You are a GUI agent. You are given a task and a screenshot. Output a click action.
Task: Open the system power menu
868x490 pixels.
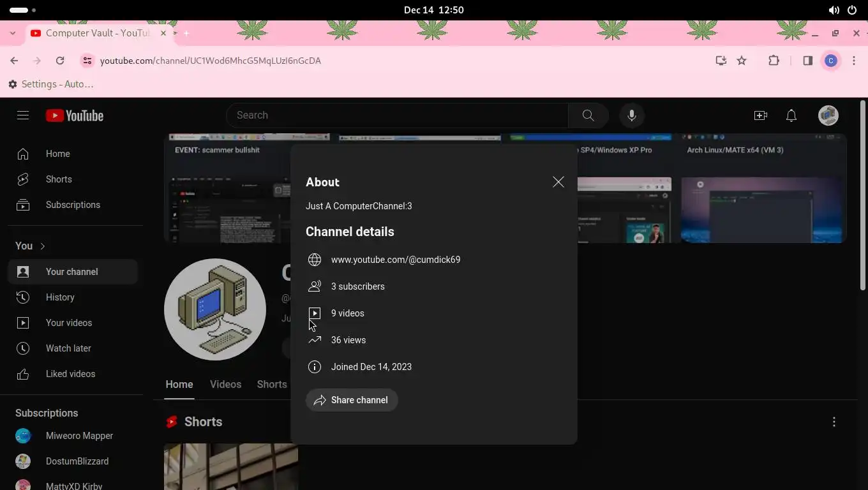coord(852,10)
